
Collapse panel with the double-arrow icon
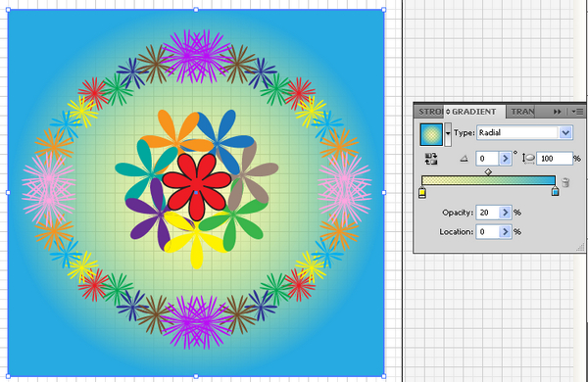coord(558,112)
